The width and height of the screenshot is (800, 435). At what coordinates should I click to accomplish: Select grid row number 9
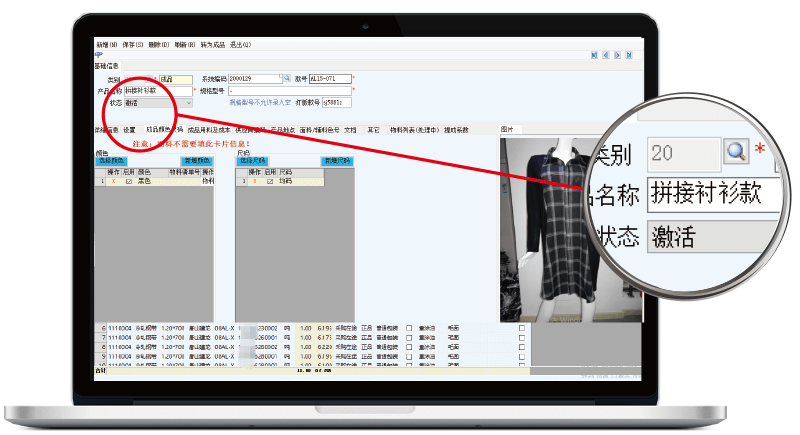(101, 356)
